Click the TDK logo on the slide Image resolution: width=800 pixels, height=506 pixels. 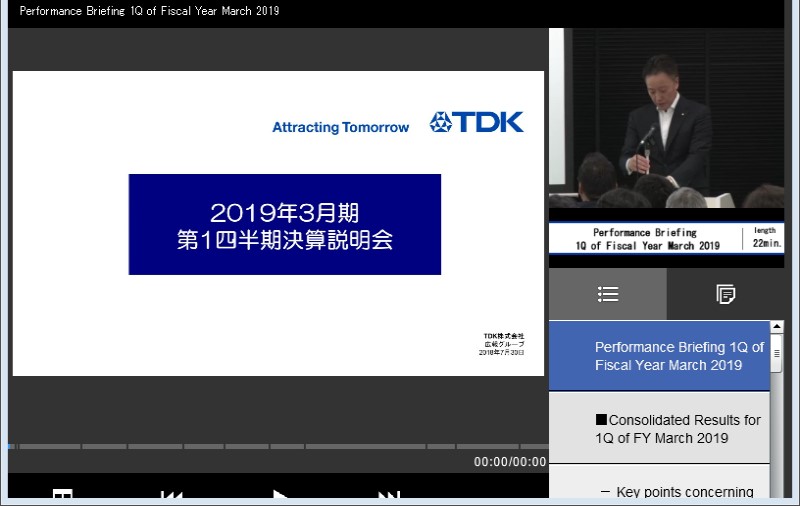coord(477,122)
